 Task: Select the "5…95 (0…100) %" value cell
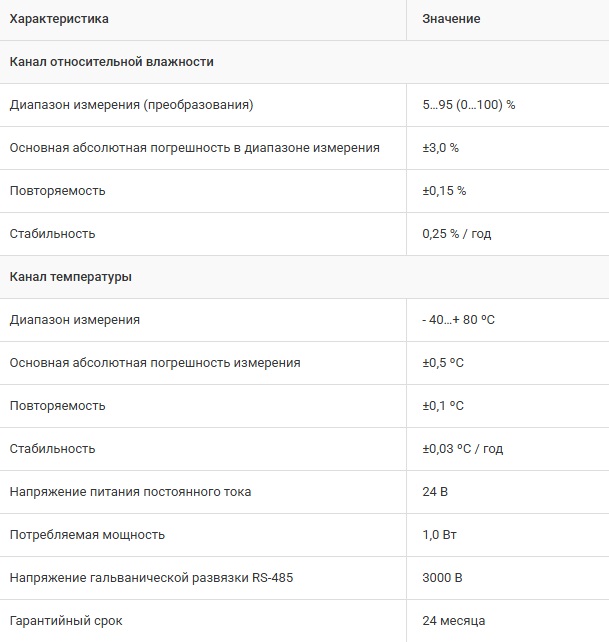tap(468, 105)
